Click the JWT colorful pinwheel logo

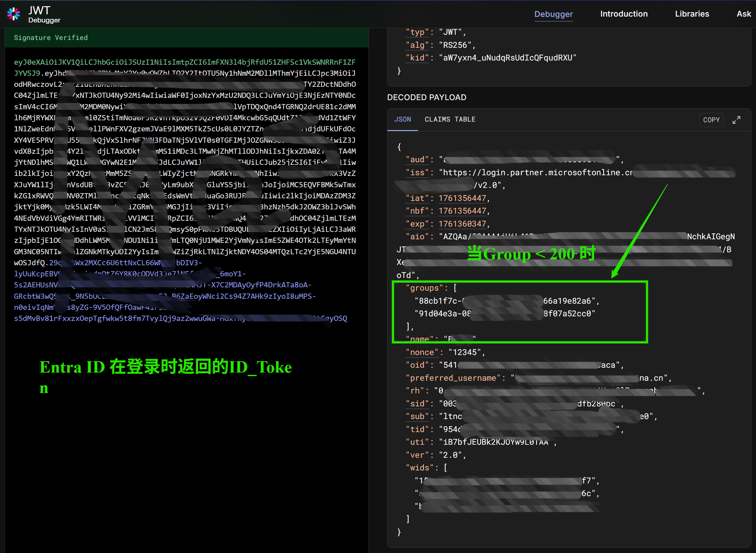click(14, 14)
